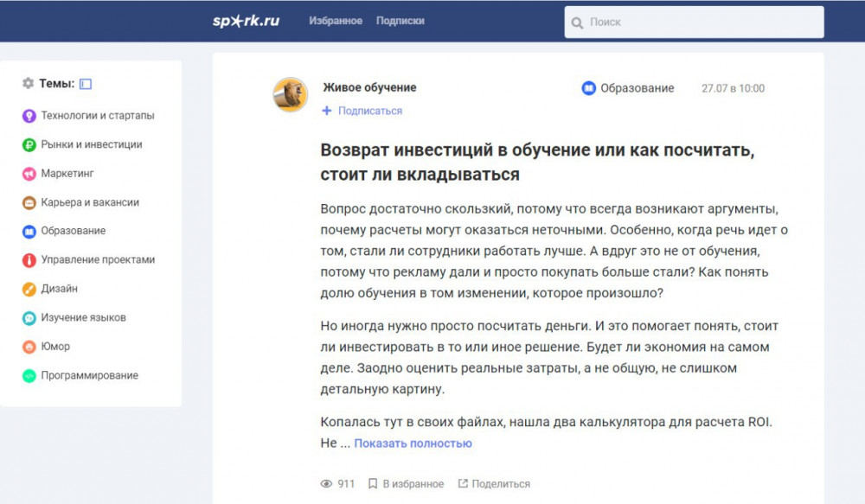
Task: Click the Юмор topic icon
Action: pyautogui.click(x=29, y=347)
